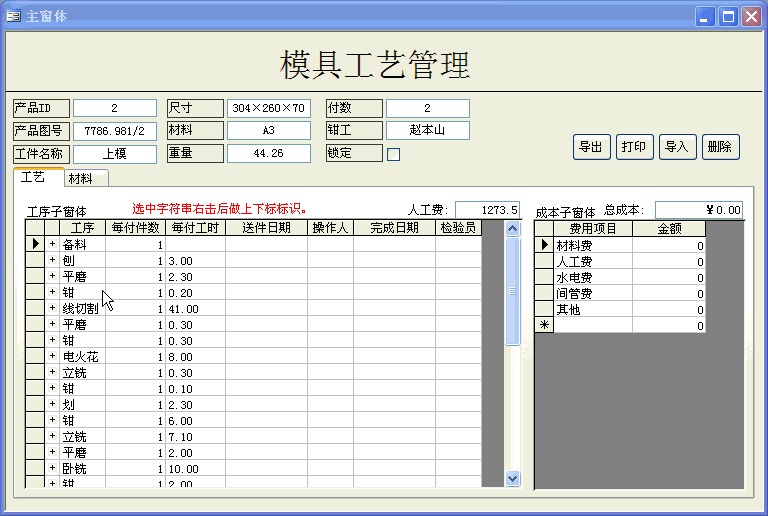Click the process list scrollbar thumb
Screen dimensions: 768x516
(x=513, y=290)
